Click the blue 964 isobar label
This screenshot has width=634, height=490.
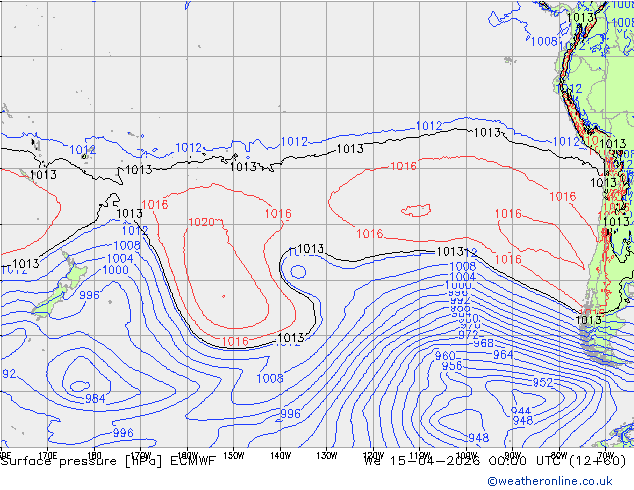coord(503,355)
